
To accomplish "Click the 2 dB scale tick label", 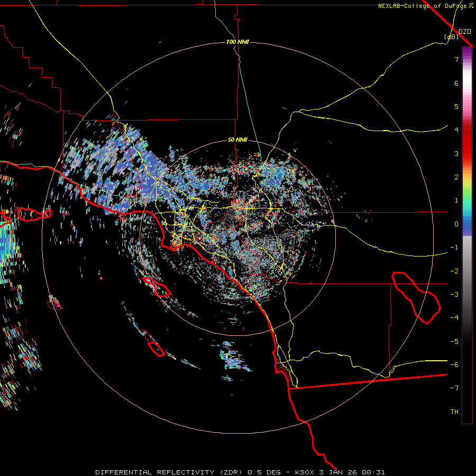I will coord(456,177).
